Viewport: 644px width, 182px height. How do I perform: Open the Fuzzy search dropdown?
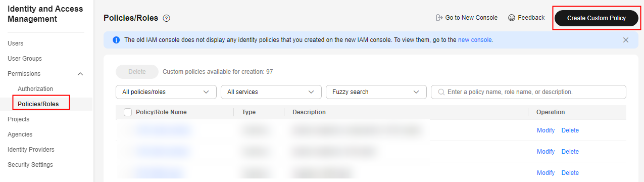pyautogui.click(x=376, y=92)
